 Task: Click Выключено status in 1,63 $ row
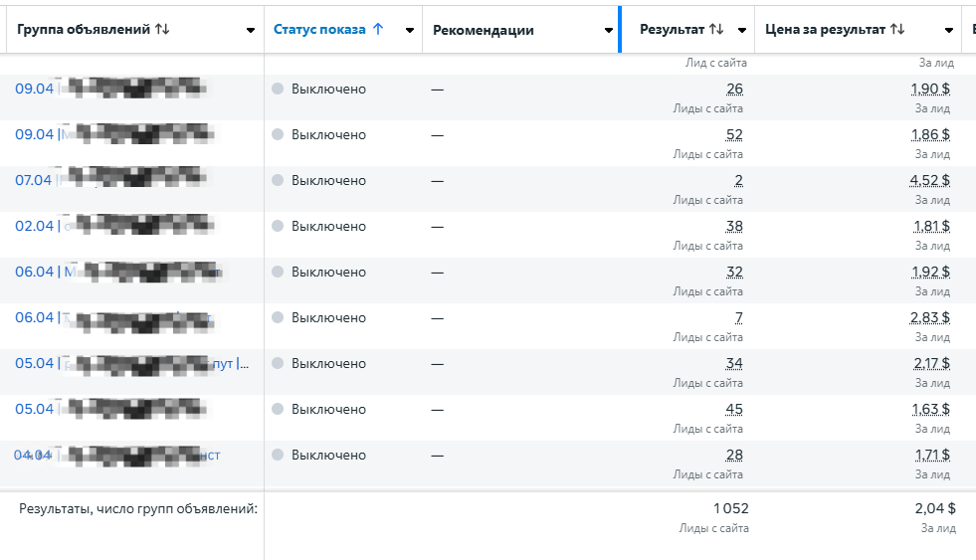pyautogui.click(x=328, y=410)
